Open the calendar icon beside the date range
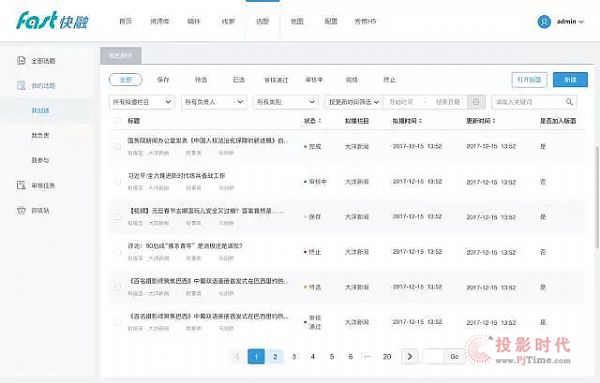The height and width of the screenshot is (383, 600). click(476, 102)
